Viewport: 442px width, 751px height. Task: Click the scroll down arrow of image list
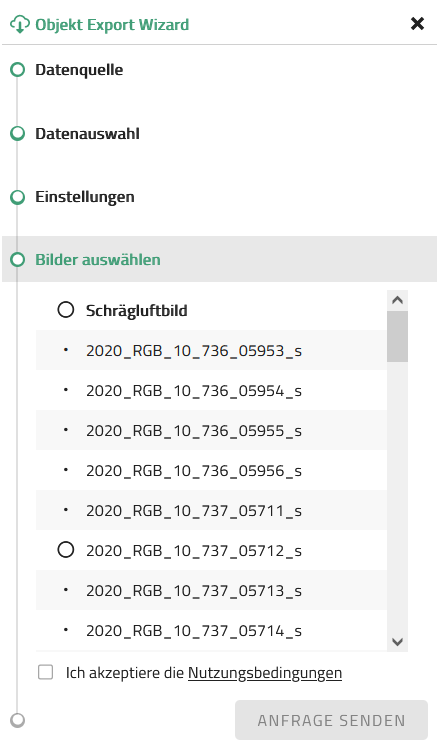click(x=397, y=641)
